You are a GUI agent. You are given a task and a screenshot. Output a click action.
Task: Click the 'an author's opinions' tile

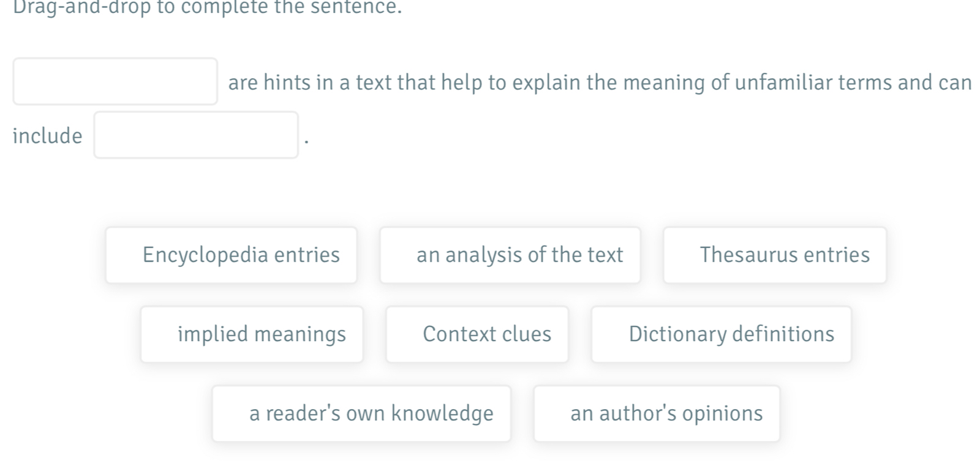pyautogui.click(x=657, y=413)
